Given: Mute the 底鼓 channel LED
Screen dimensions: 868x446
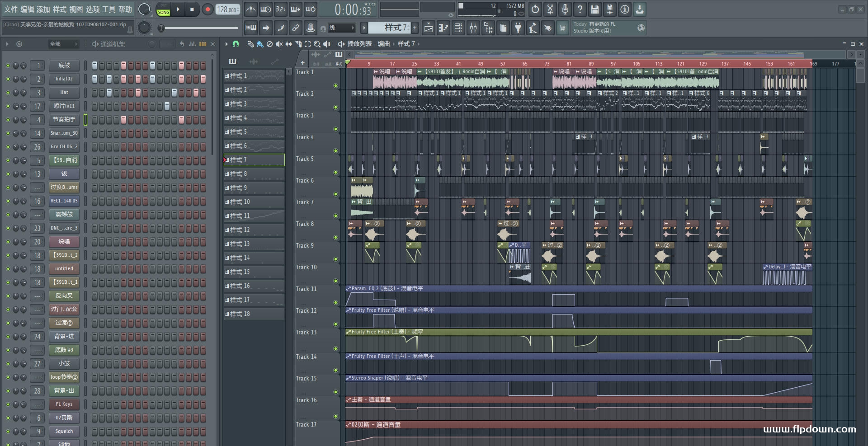Looking at the screenshot, I should pyautogui.click(x=8, y=66).
